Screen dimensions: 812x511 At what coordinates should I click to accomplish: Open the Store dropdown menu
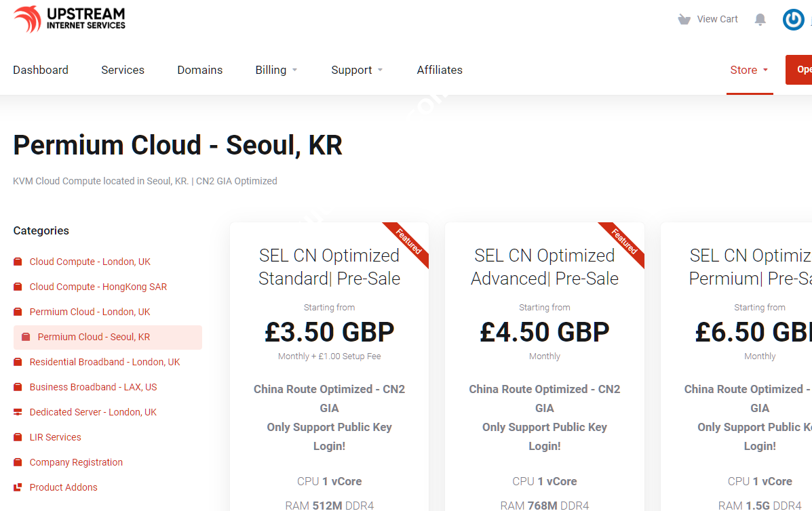(749, 70)
